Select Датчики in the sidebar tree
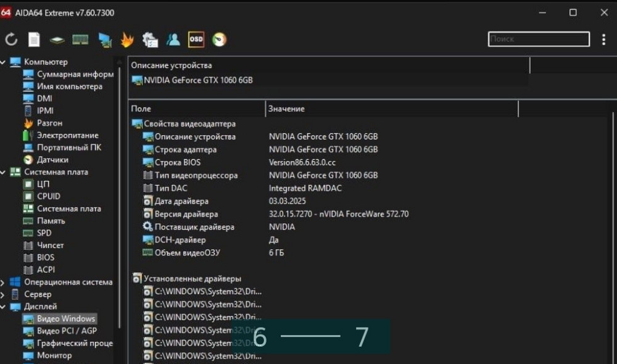 (52, 160)
